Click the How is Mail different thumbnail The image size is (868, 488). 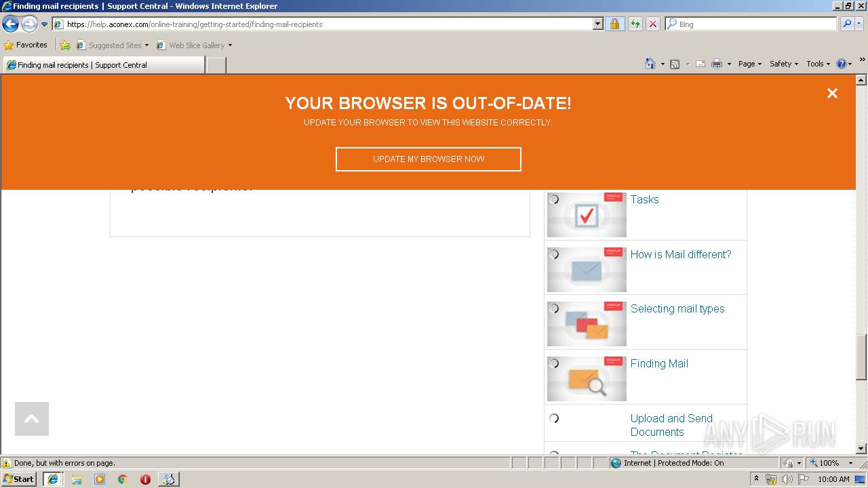pos(587,269)
